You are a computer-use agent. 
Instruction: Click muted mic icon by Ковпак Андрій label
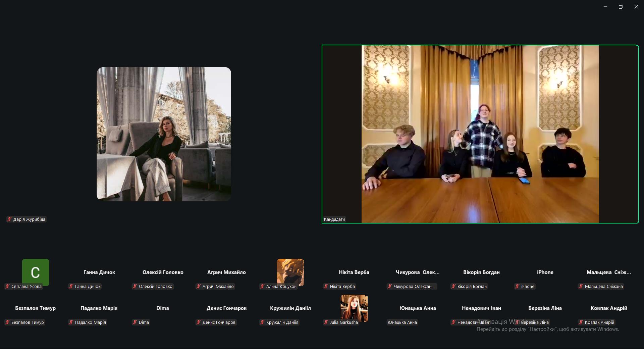click(x=581, y=322)
